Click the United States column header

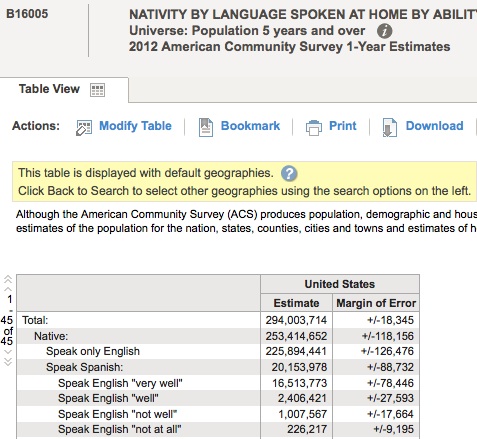(x=340, y=284)
